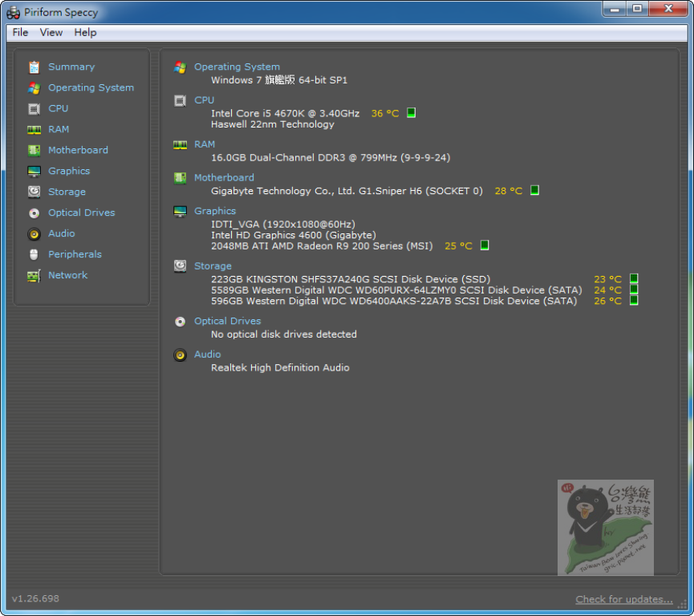Open the View menu

[x=51, y=32]
